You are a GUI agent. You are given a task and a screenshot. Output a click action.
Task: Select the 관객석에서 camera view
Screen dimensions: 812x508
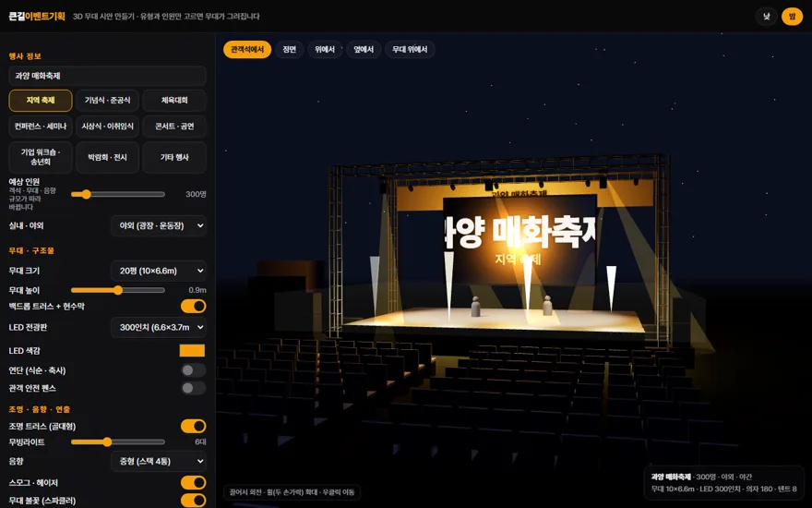[x=247, y=49]
